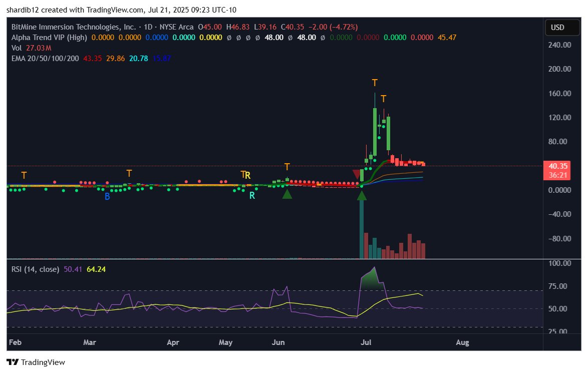
Task: Click the yellow R marker near May
Action: pos(248,175)
